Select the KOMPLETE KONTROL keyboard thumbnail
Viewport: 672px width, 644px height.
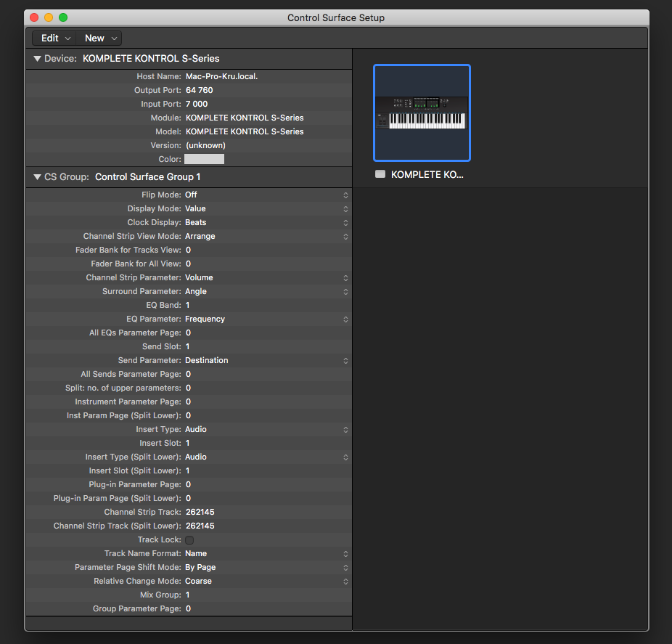(422, 113)
